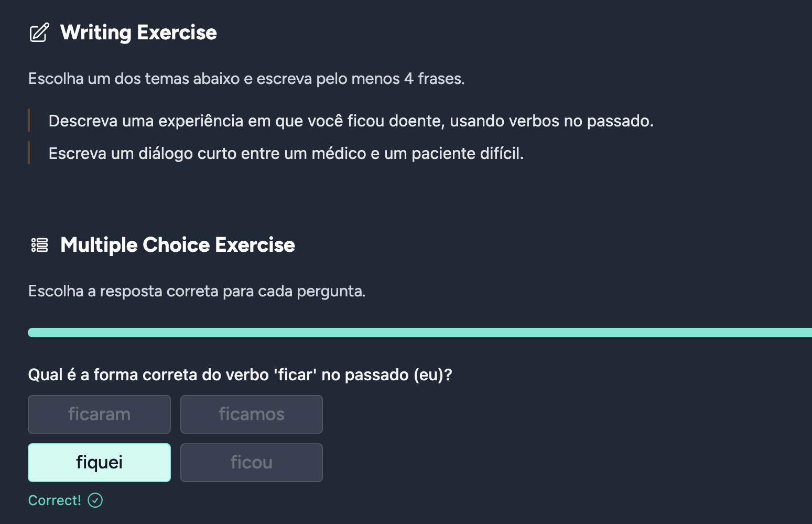Select the 'ficamos' answer option
Image resolution: width=812 pixels, height=524 pixels.
point(251,414)
